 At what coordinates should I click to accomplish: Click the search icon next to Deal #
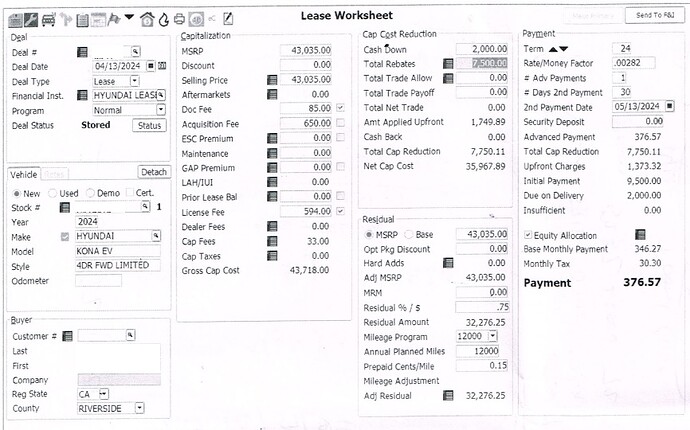pyautogui.click(x=136, y=51)
